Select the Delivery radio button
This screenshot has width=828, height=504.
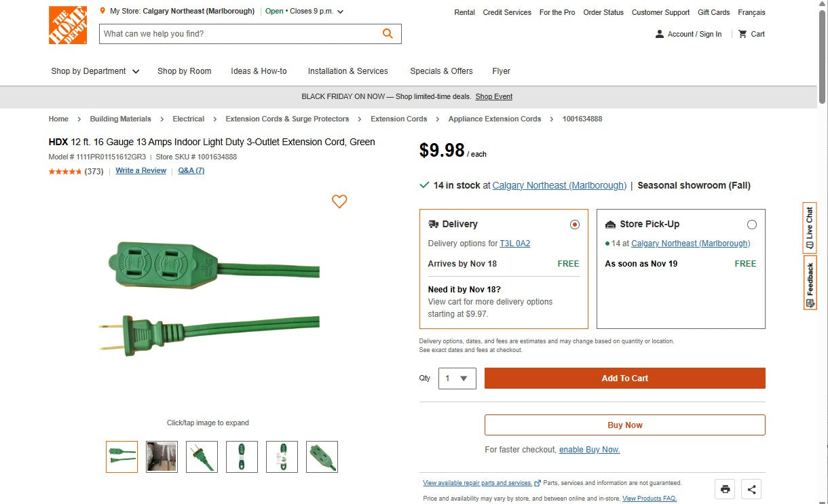575,224
